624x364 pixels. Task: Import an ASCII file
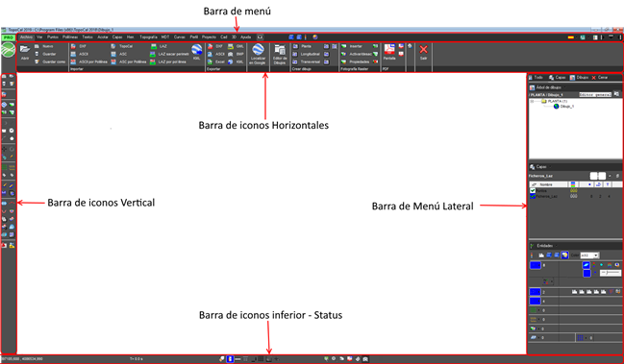coord(80,54)
